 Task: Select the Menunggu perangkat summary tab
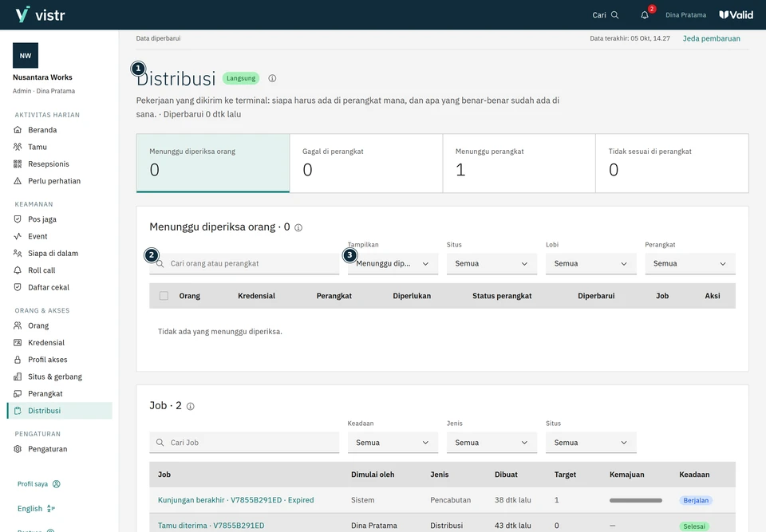(519, 164)
